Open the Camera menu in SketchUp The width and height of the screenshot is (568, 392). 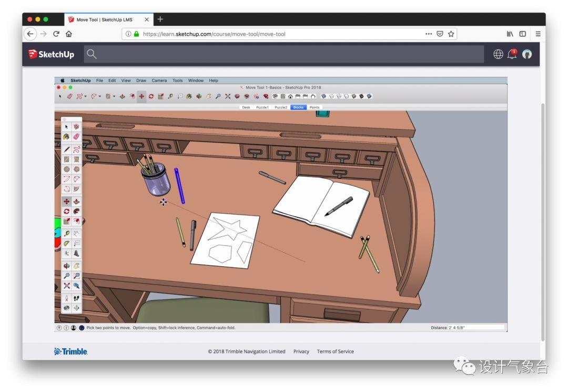coord(159,81)
